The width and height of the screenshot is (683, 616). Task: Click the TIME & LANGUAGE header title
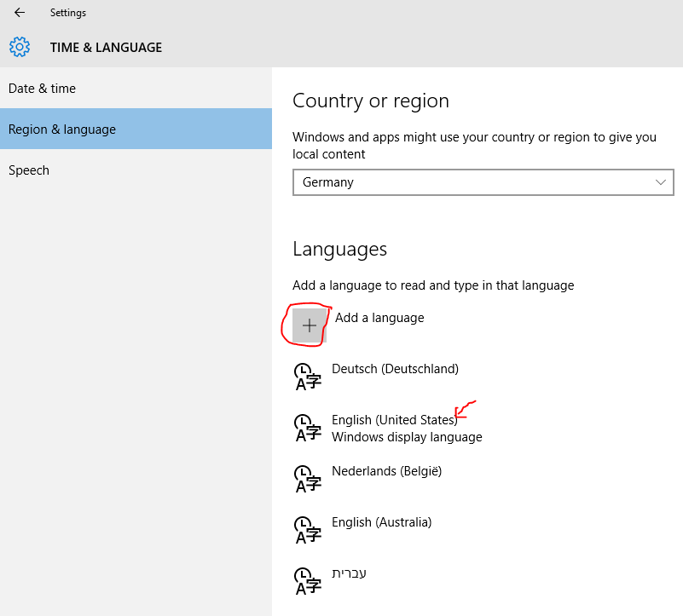click(x=106, y=48)
